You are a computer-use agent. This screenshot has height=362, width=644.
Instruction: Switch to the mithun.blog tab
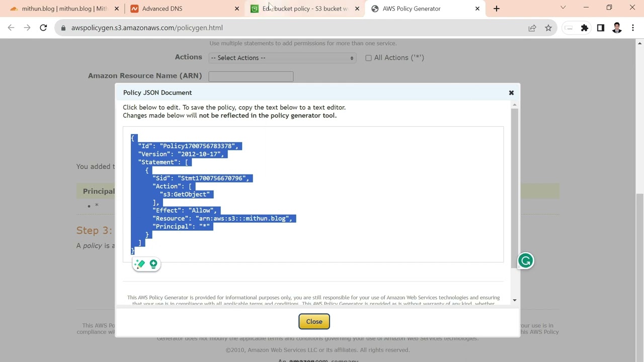coord(59,9)
